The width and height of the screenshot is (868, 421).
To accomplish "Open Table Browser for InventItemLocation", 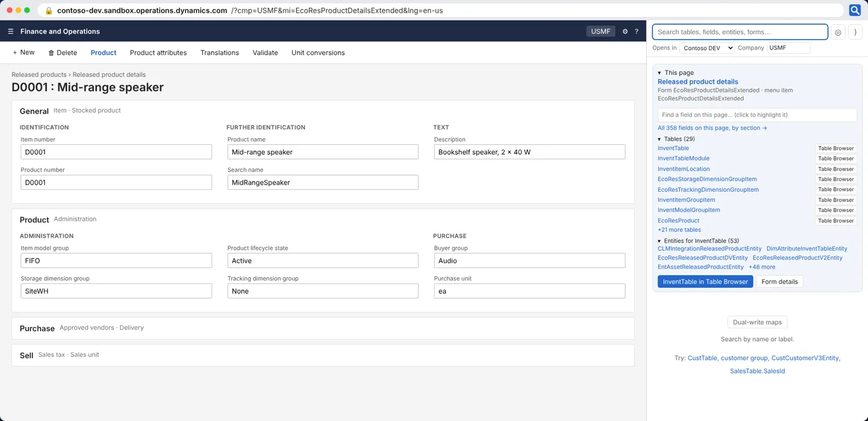I will coord(835,169).
